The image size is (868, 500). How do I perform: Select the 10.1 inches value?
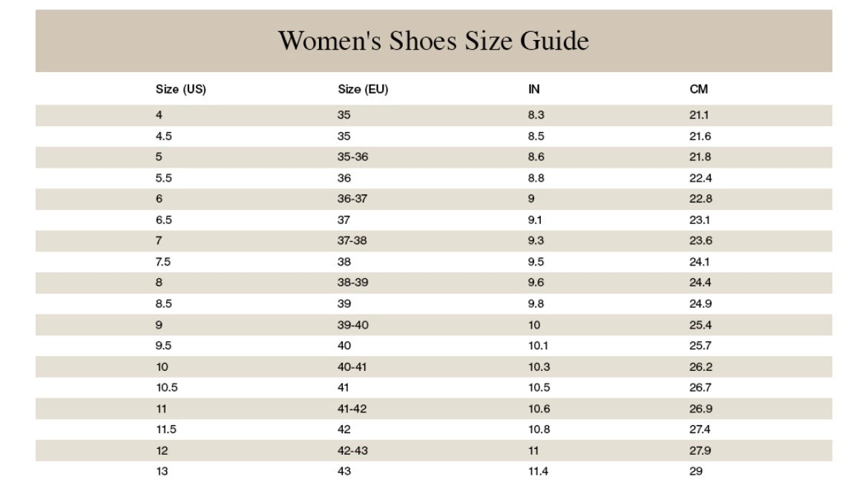click(x=538, y=346)
